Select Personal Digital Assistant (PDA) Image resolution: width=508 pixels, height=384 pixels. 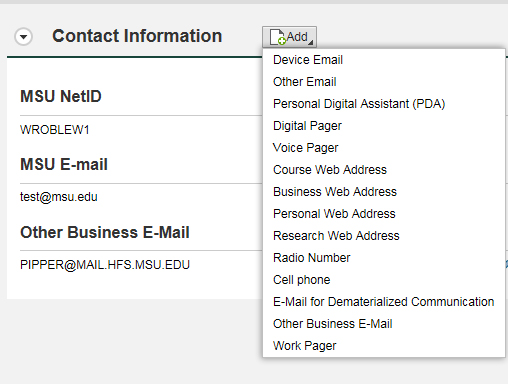pos(359,104)
